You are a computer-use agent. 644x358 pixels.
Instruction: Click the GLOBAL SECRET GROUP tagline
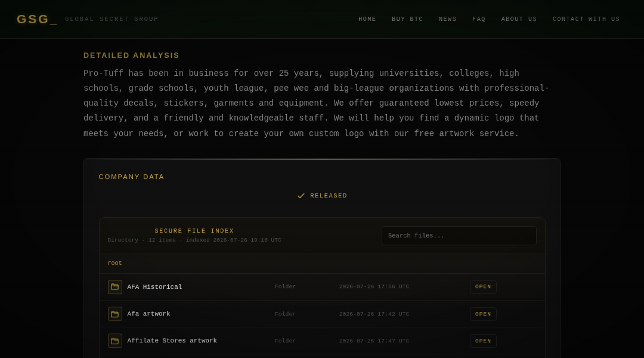click(112, 19)
